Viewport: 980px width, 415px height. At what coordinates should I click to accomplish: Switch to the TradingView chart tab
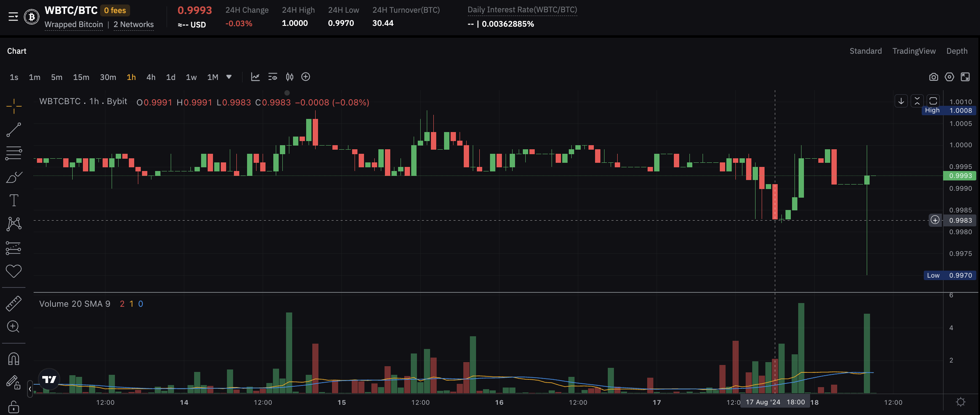(x=914, y=51)
